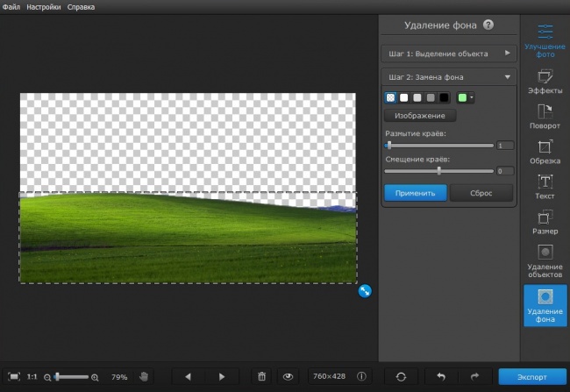Open the green color dropdown arrow
Image resolution: width=570 pixels, height=392 pixels.
pos(472,97)
